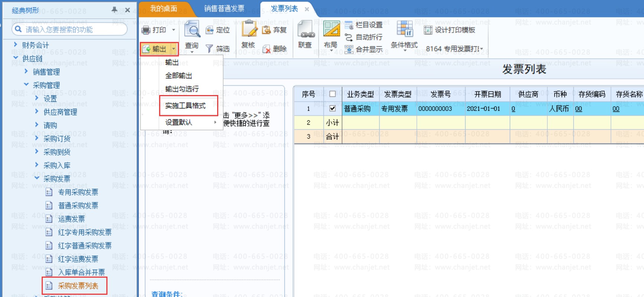Click the Layout (布局) icon

click(331, 29)
